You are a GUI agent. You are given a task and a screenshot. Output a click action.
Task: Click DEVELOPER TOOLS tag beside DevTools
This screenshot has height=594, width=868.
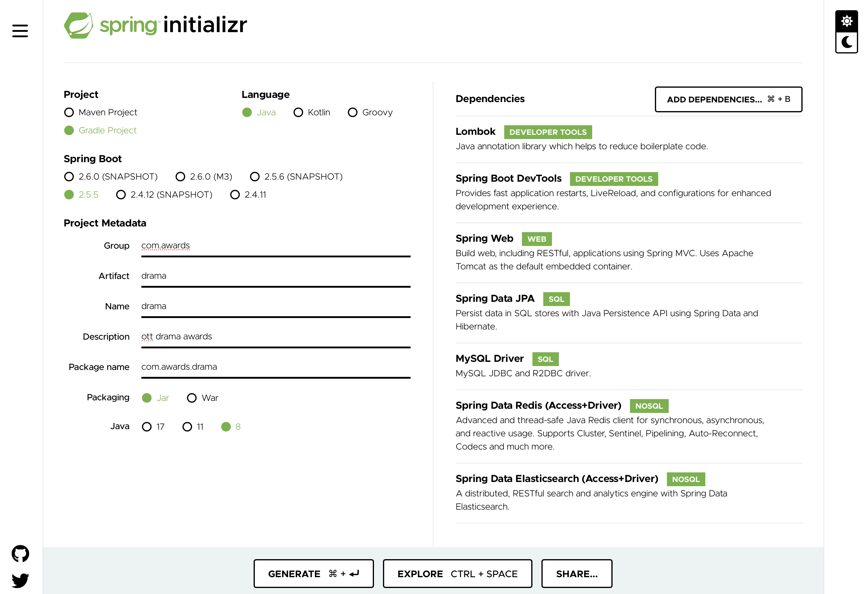[x=614, y=179]
